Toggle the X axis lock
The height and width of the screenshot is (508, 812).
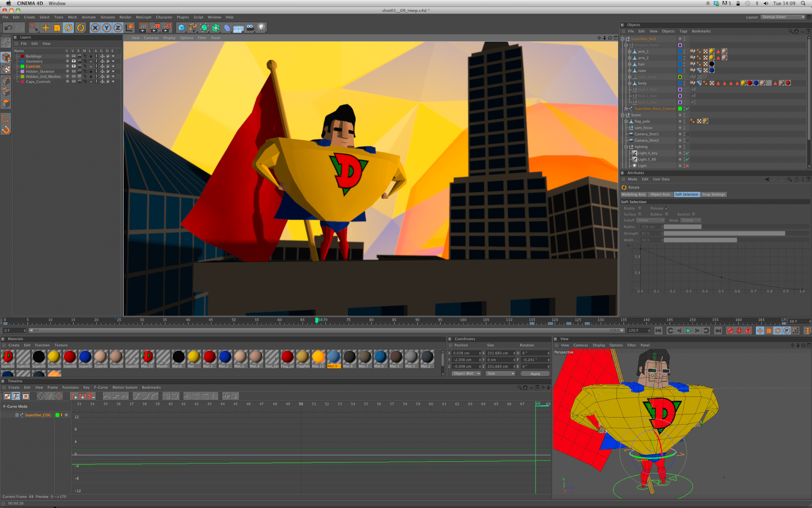pos(95,28)
